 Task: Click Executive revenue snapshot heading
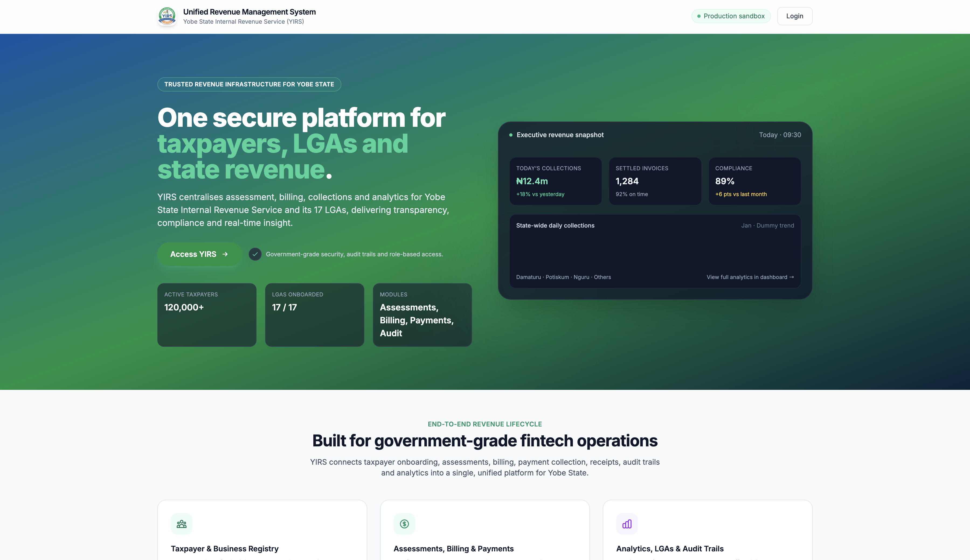coord(560,135)
